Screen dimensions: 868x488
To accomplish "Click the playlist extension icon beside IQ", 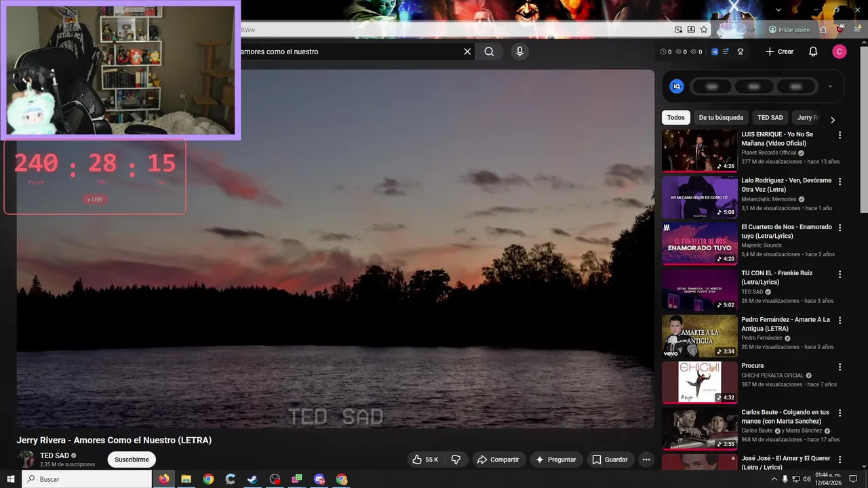I will (x=726, y=52).
